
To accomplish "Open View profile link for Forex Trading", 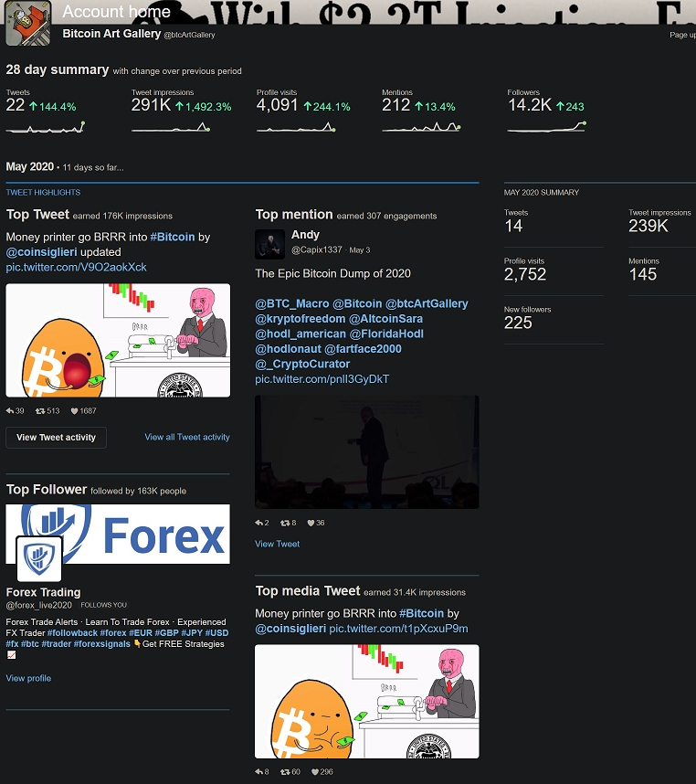I will click(x=28, y=679).
